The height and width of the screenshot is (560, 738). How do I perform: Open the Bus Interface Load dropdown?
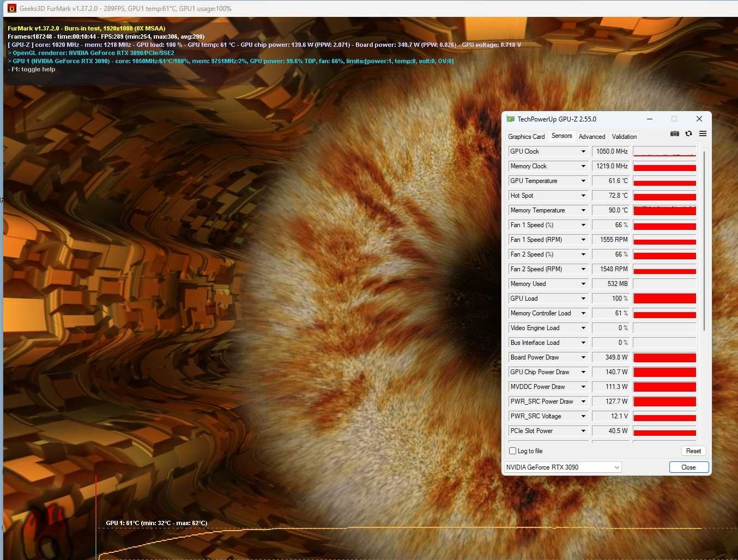pyautogui.click(x=583, y=343)
